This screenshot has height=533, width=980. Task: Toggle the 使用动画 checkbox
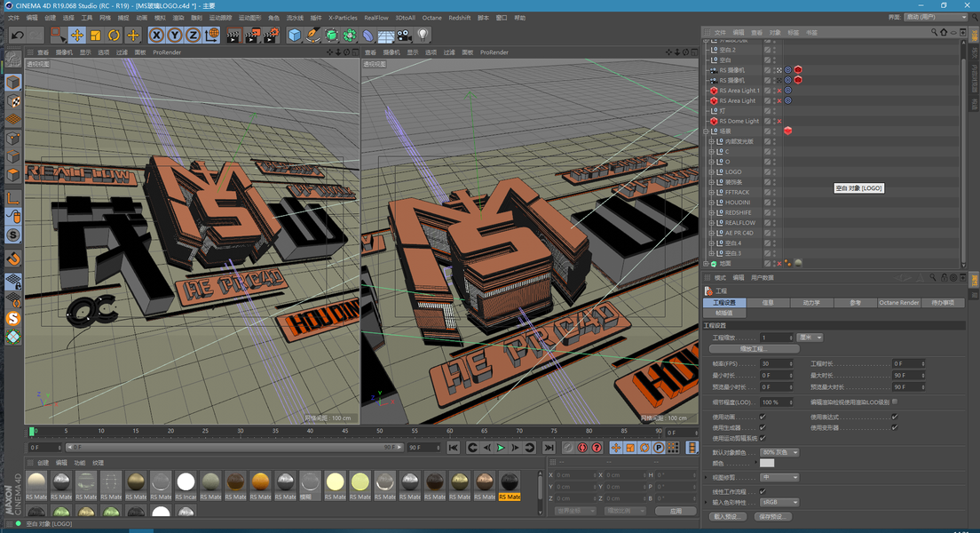(x=763, y=417)
